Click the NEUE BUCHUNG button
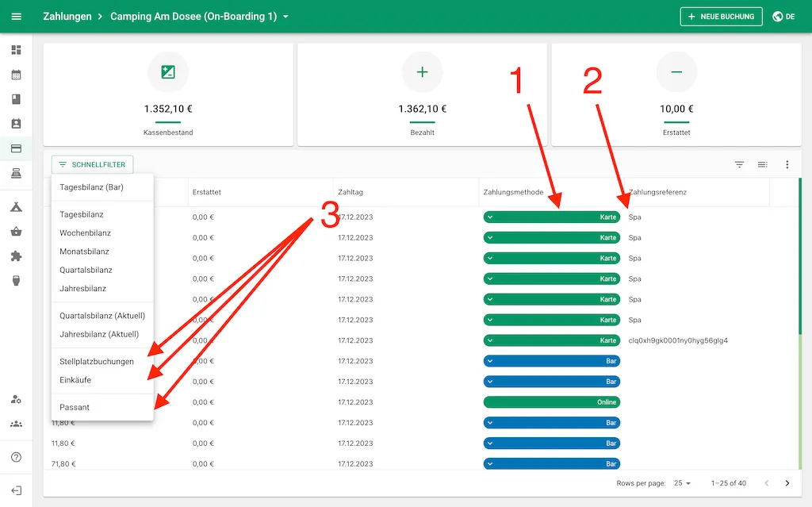 click(721, 17)
